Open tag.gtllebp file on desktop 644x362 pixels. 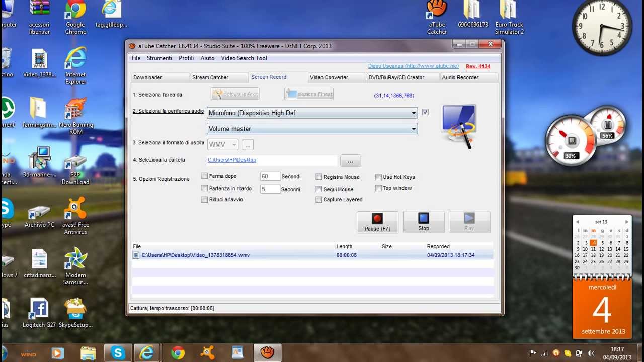click(111, 14)
